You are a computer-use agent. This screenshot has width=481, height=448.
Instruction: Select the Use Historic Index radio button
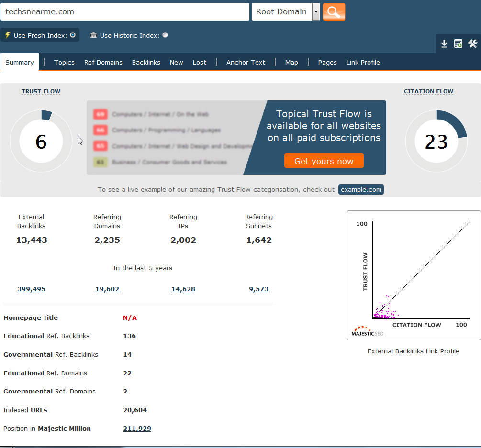click(x=165, y=35)
